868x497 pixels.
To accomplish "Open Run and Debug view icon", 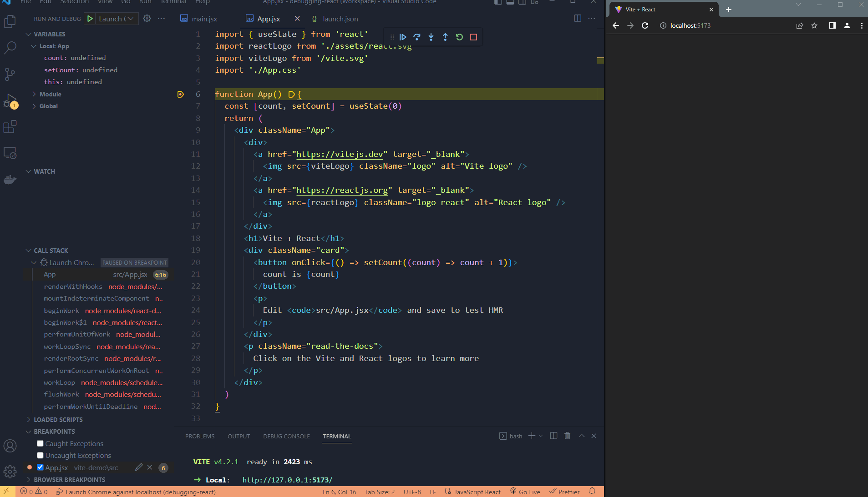I will pos(10,101).
